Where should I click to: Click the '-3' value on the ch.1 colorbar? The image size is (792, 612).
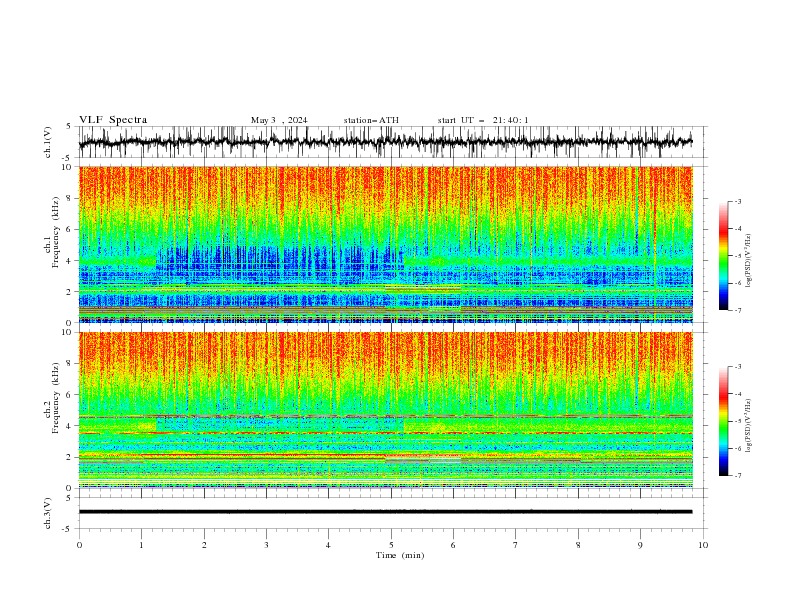point(737,201)
